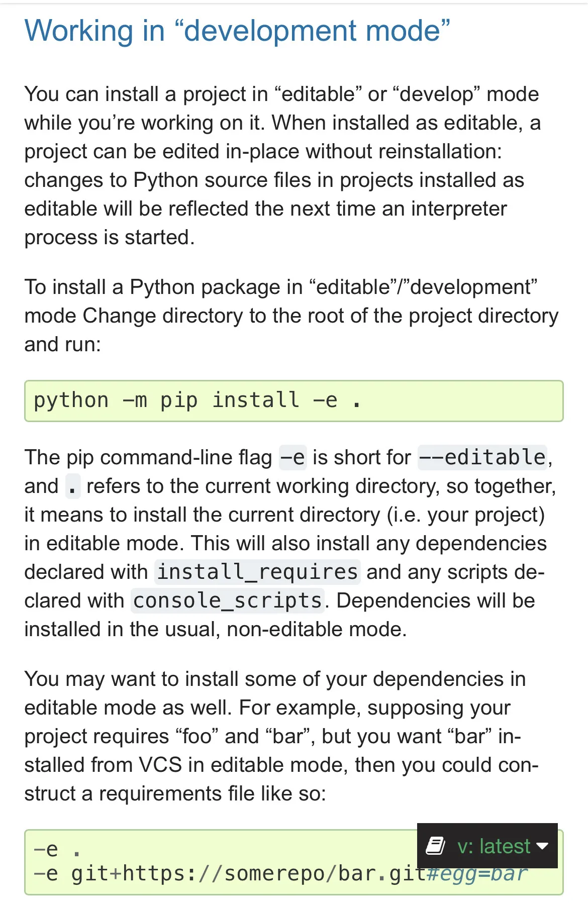Click the "python -m pip install -e ." code block

293,401
